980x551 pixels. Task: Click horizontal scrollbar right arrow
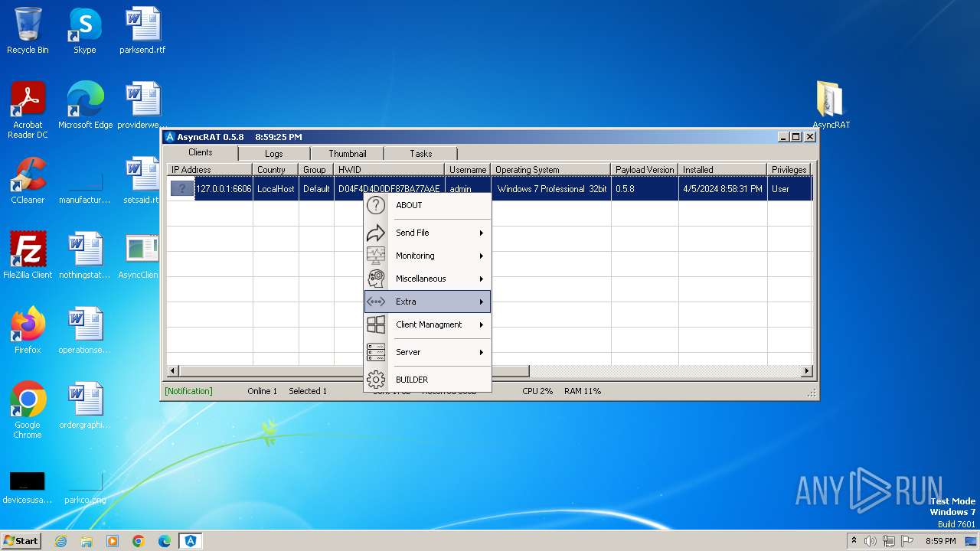point(806,371)
